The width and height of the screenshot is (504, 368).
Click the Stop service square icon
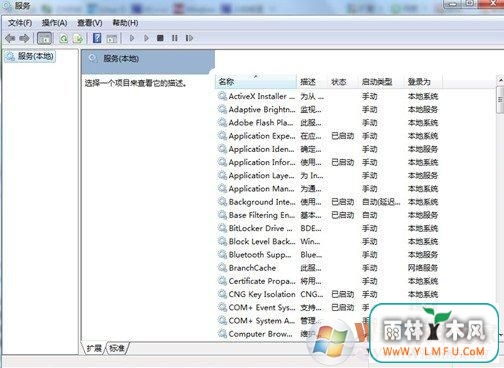coord(160,38)
